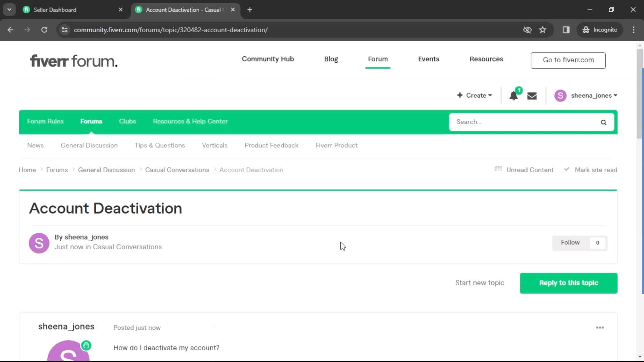Open Fiverr Product subforum
Screen dimensions: 644x362
(x=336, y=145)
